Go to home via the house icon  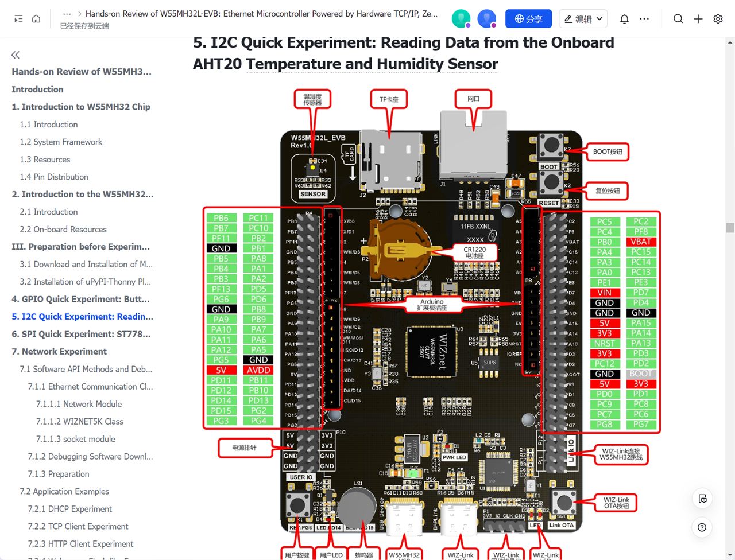click(x=36, y=19)
